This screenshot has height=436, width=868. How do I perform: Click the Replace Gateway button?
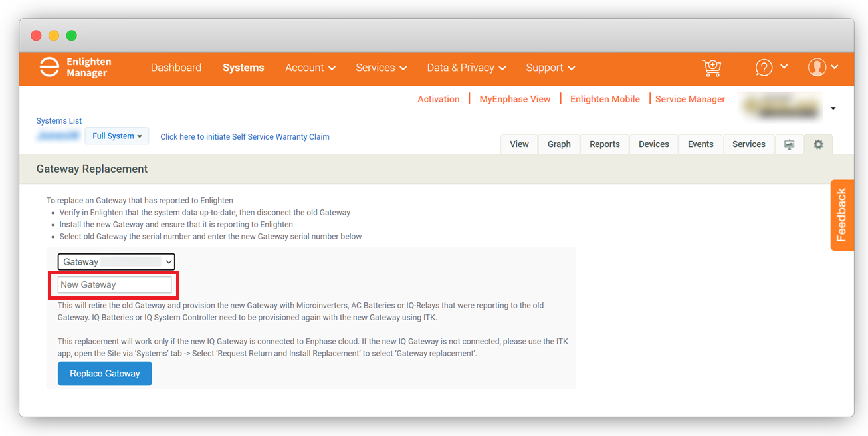(105, 374)
